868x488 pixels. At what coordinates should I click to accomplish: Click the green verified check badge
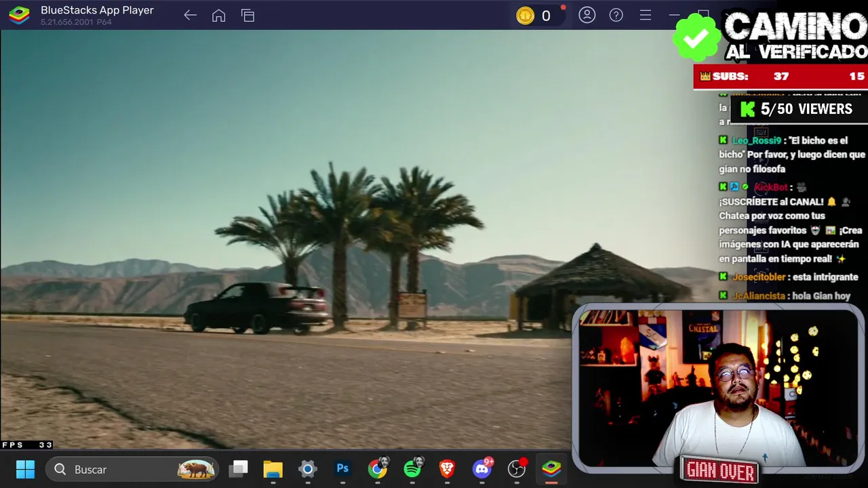coord(696,38)
